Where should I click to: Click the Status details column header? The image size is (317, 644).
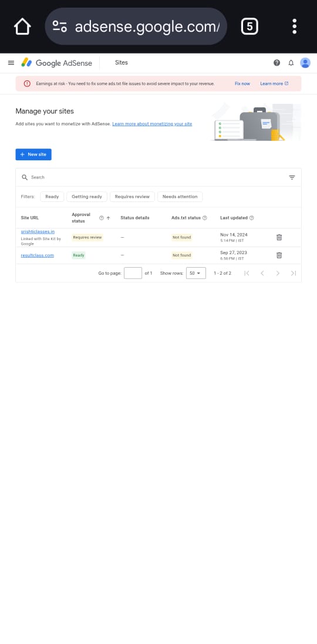(134, 218)
